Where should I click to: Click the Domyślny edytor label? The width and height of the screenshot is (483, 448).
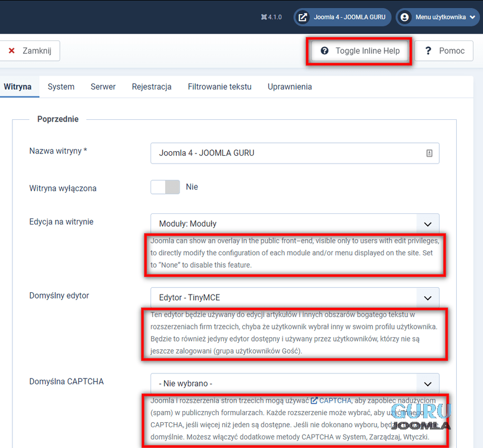click(59, 296)
